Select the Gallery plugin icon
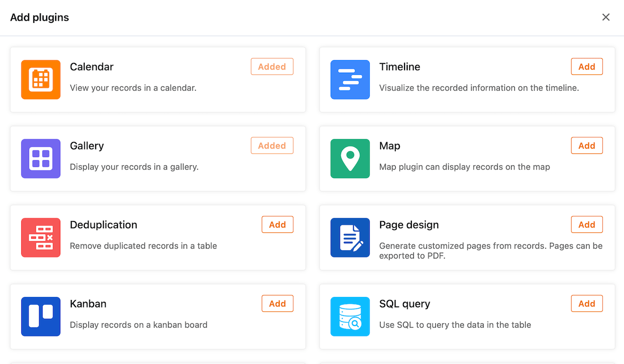 [41, 159]
